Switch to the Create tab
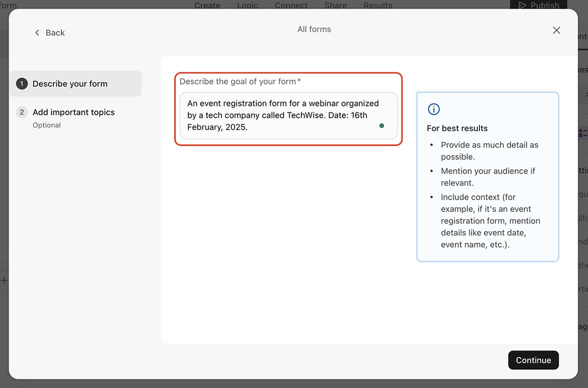 point(207,5)
